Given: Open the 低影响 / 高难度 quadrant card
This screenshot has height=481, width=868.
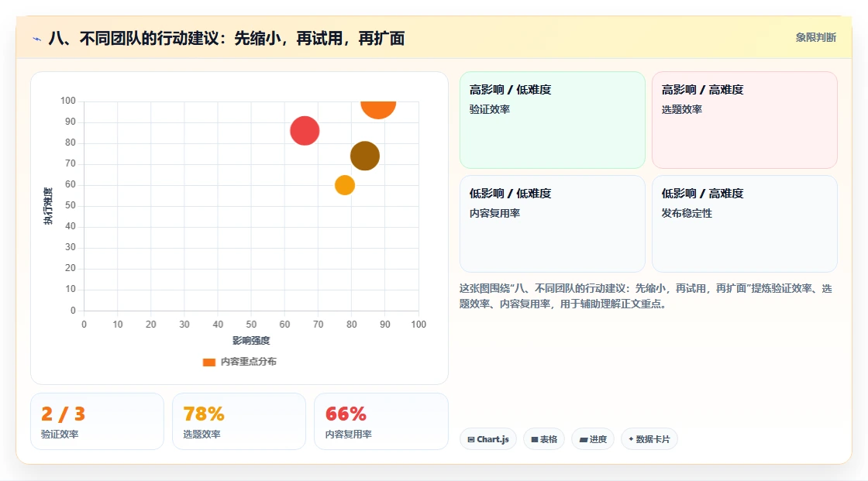Looking at the screenshot, I should tap(744, 224).
